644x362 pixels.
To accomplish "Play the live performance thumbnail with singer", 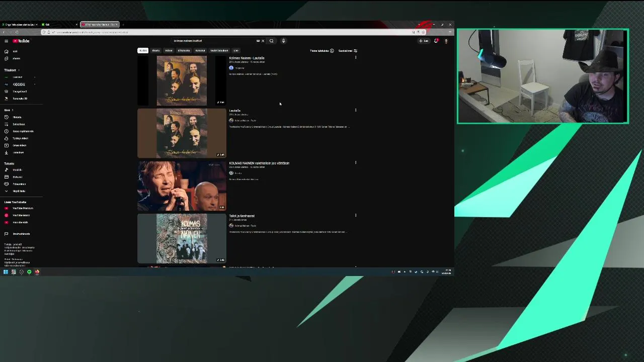I will [x=182, y=186].
